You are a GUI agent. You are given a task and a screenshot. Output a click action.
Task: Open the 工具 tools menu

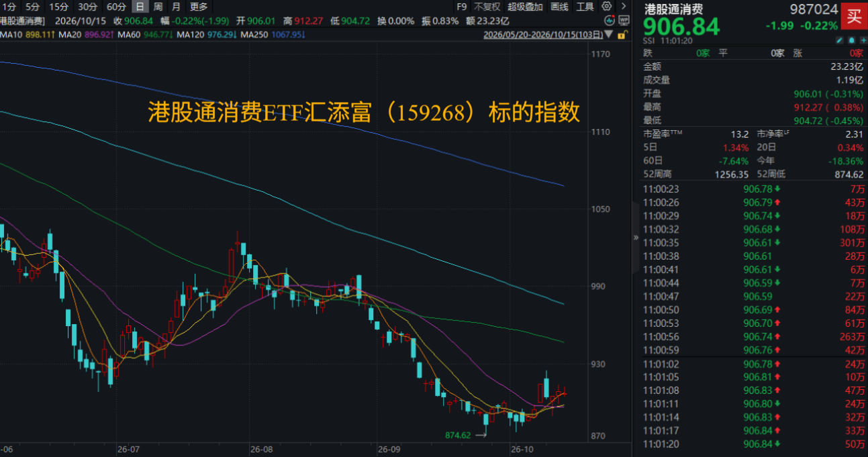[x=585, y=7]
